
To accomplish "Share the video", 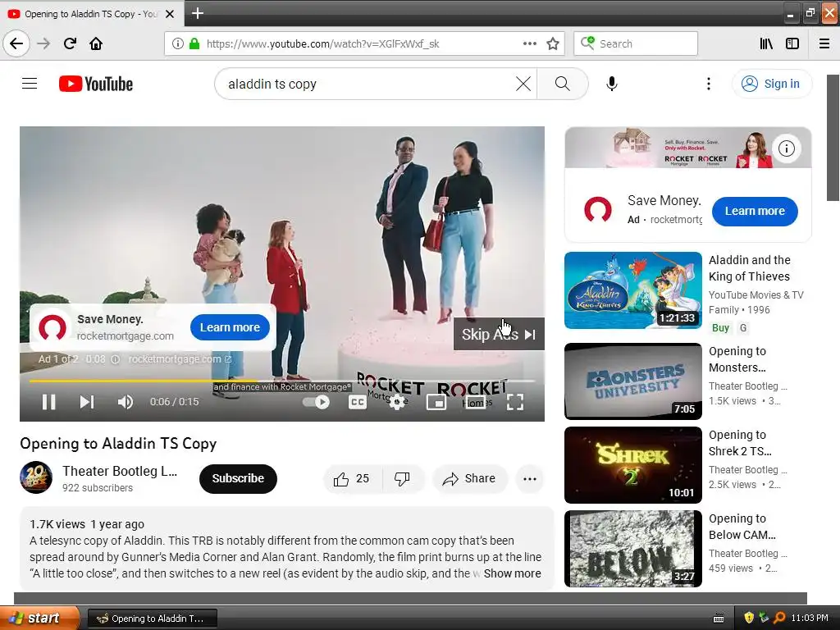I will pyautogui.click(x=469, y=478).
